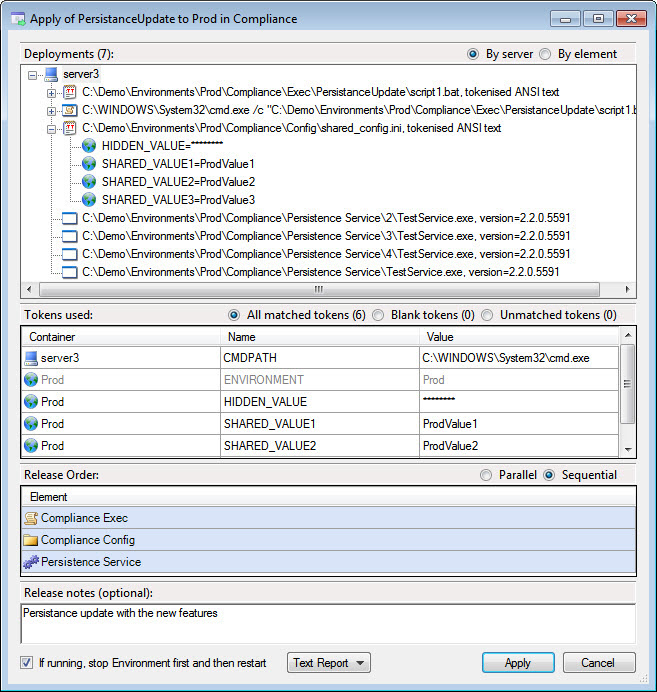Select All matched tokens (6) option

[x=234, y=315]
